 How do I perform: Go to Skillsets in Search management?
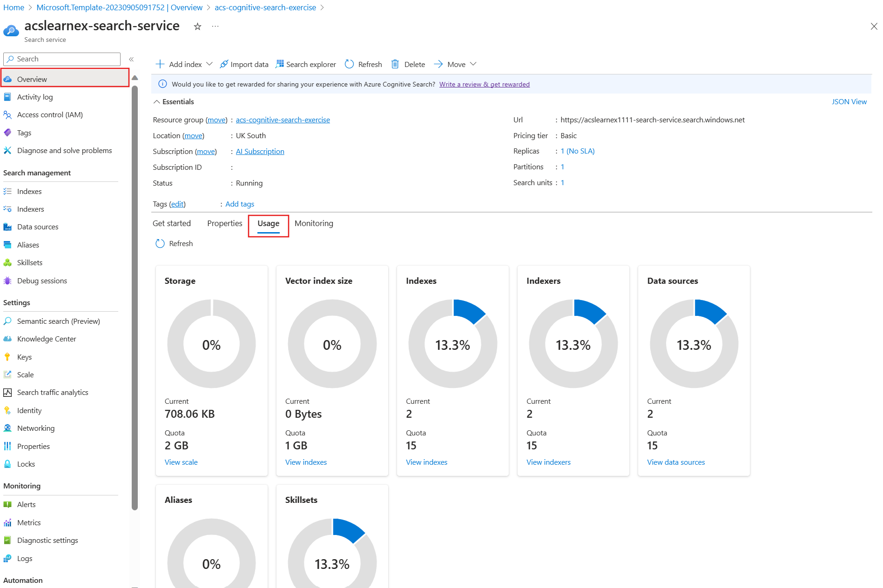pyautogui.click(x=29, y=262)
